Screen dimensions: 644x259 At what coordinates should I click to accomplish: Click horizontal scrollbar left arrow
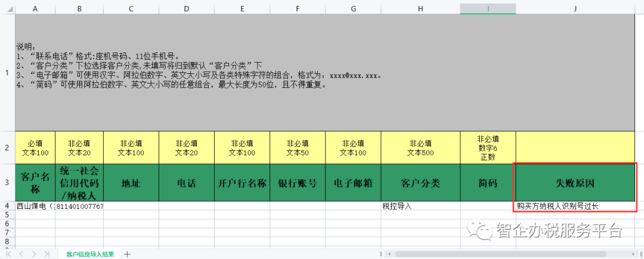coord(389,254)
